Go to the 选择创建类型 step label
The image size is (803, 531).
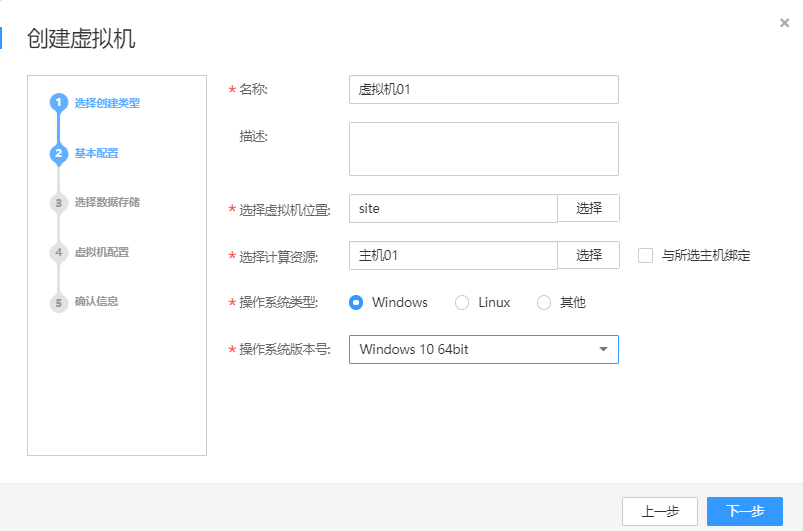(107, 103)
